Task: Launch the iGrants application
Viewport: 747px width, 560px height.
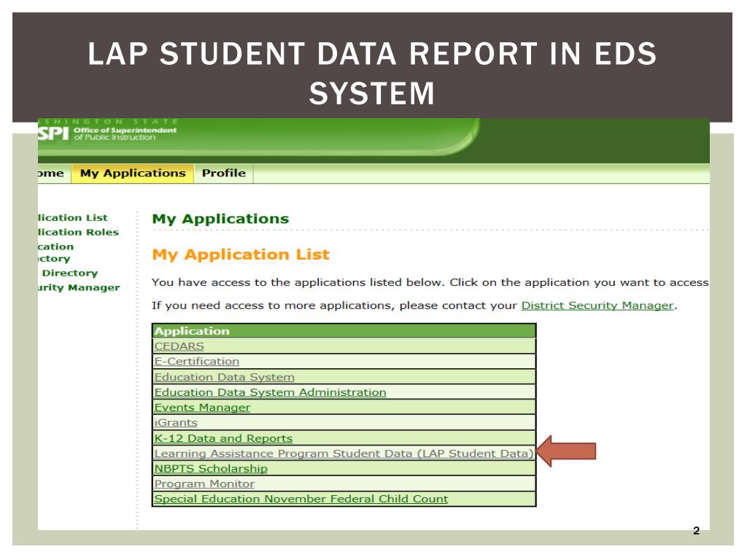Action: [x=175, y=422]
